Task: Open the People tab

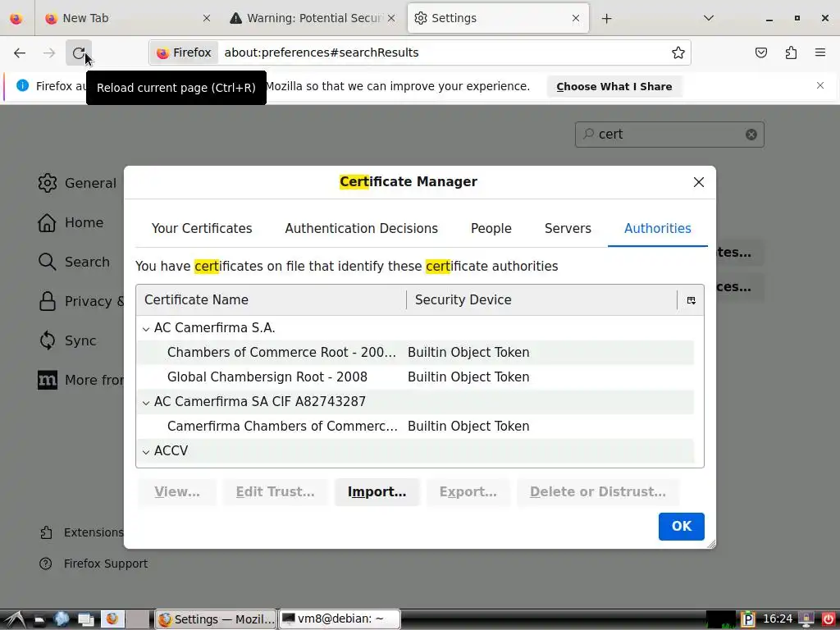Action: click(x=491, y=229)
